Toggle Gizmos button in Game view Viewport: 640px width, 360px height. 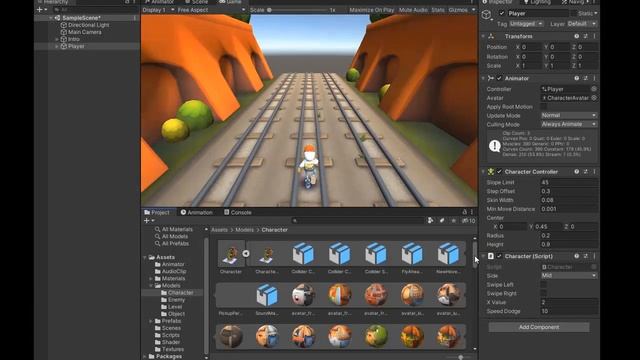tap(458, 10)
